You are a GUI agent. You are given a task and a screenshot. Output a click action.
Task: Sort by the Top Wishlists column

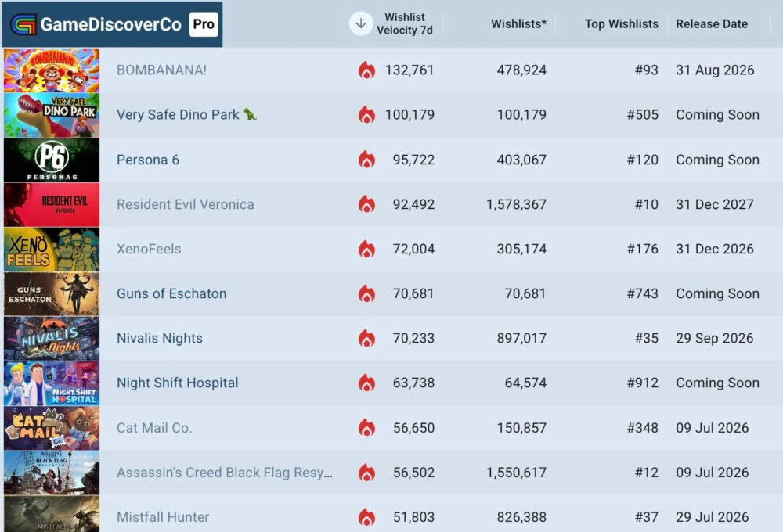622,24
